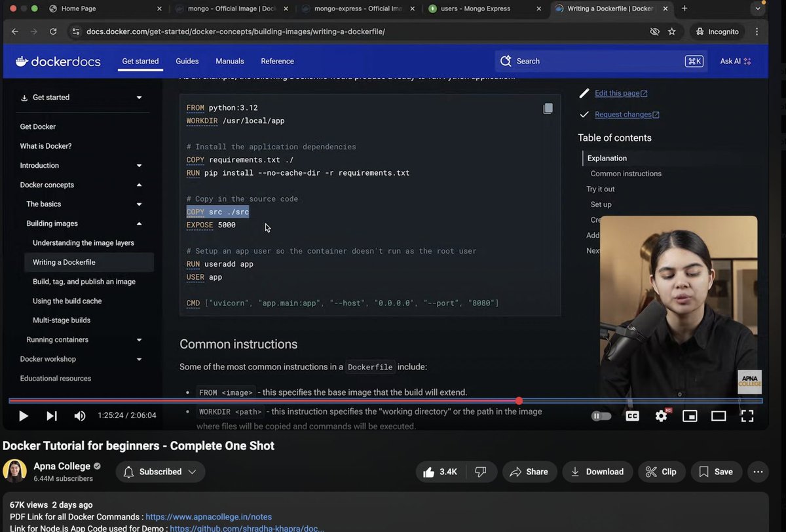786x532 pixels.
Task: Reload the current page
Action: [x=53, y=31]
